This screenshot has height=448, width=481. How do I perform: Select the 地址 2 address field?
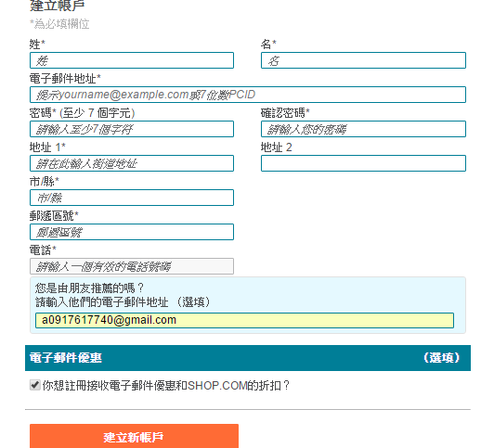coord(363,163)
